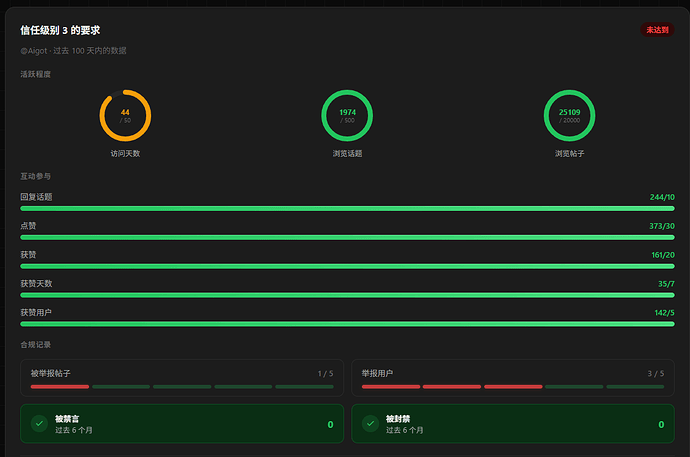The image size is (690, 457).
Task: Click the 点赞 progress bar
Action: pos(347,238)
